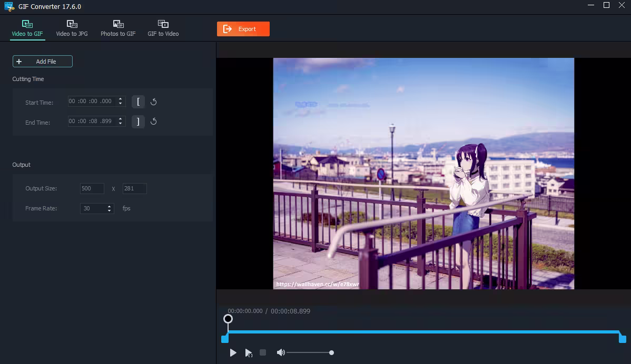The image size is (631, 364).
Task: Decrease End Time with down arrow
Action: coord(121,124)
